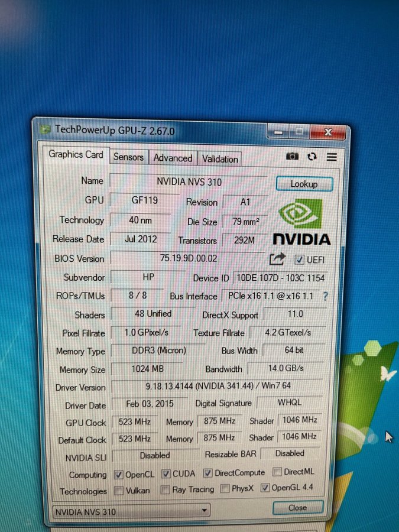
Task: Click the Subvendor HP field
Action: point(148,277)
